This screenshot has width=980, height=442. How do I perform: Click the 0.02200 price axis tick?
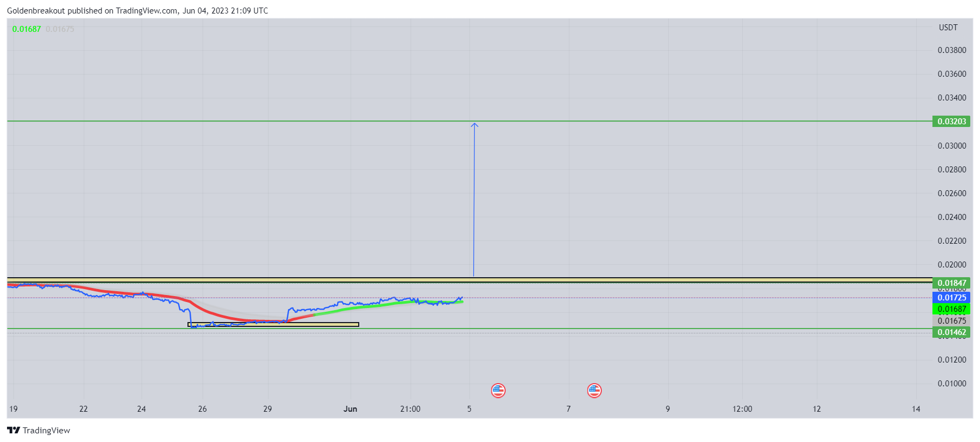pyautogui.click(x=952, y=241)
